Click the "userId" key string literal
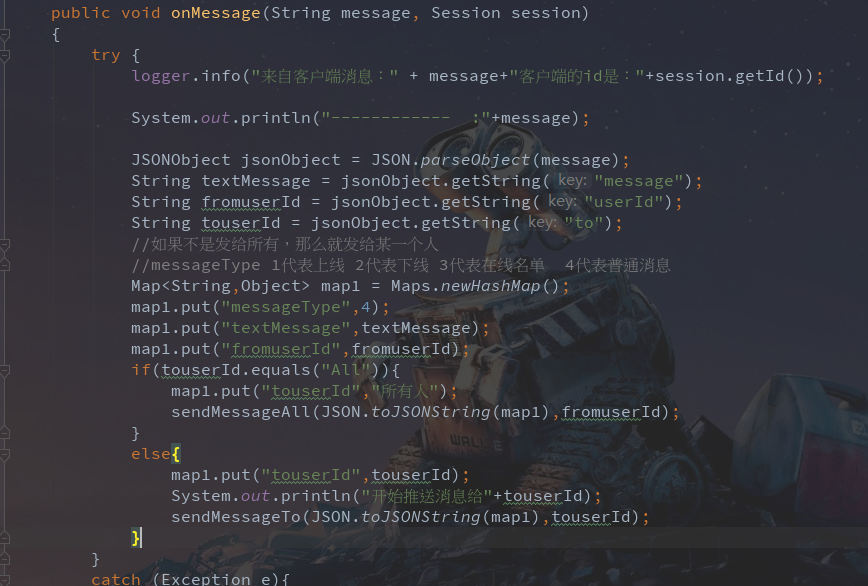The height and width of the screenshot is (586, 868). (624, 202)
